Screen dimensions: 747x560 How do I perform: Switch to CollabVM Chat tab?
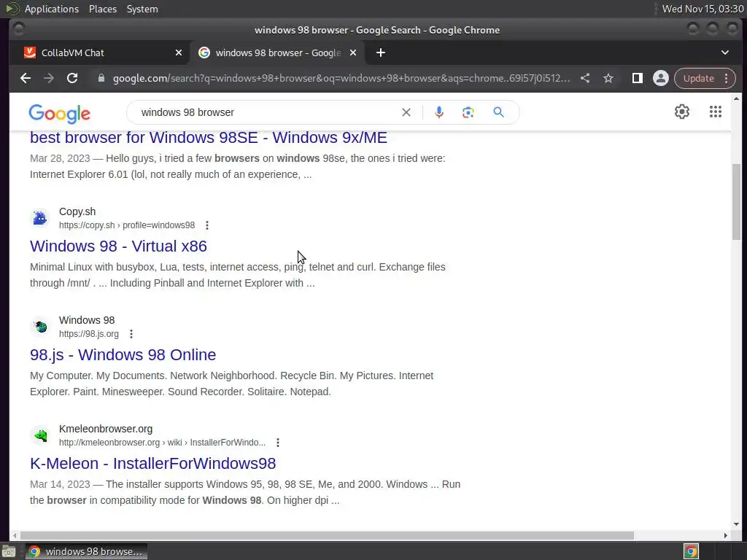point(99,52)
